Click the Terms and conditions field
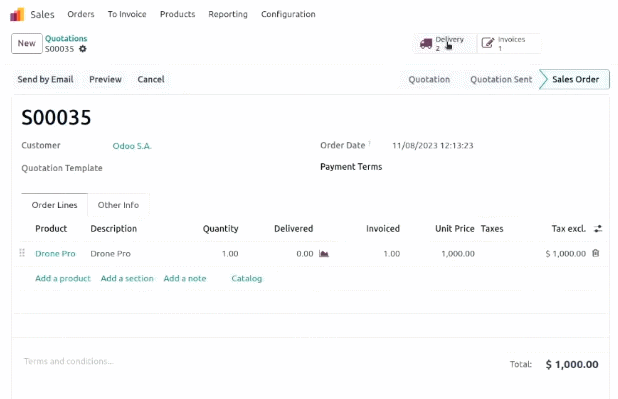Image resolution: width=618 pixels, height=399 pixels. (x=69, y=361)
